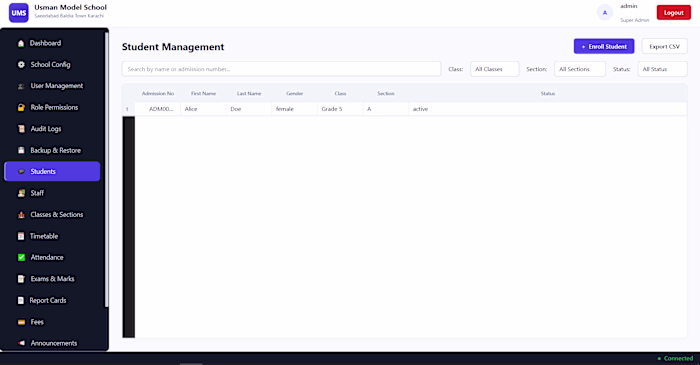Select the Staff sidebar entry
The height and width of the screenshot is (365, 700).
(x=52, y=193)
